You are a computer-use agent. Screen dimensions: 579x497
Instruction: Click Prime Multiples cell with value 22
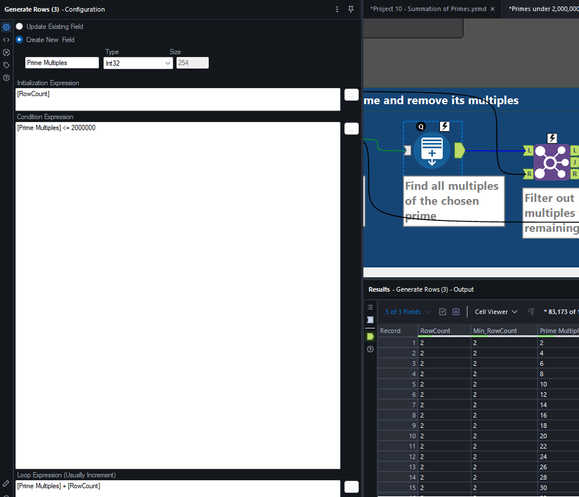tap(558, 446)
